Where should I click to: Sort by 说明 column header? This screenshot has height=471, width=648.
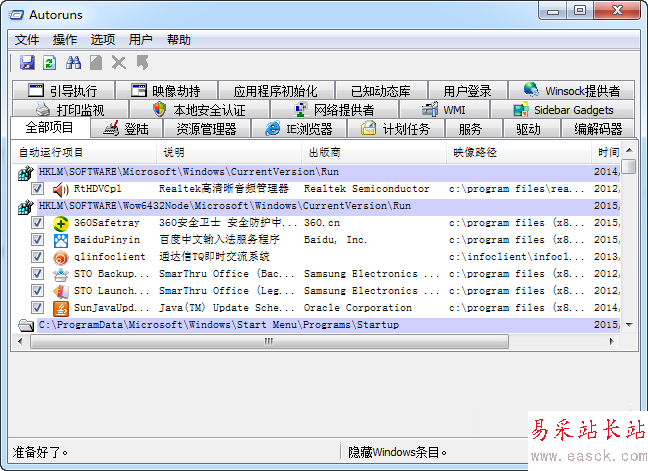229,152
